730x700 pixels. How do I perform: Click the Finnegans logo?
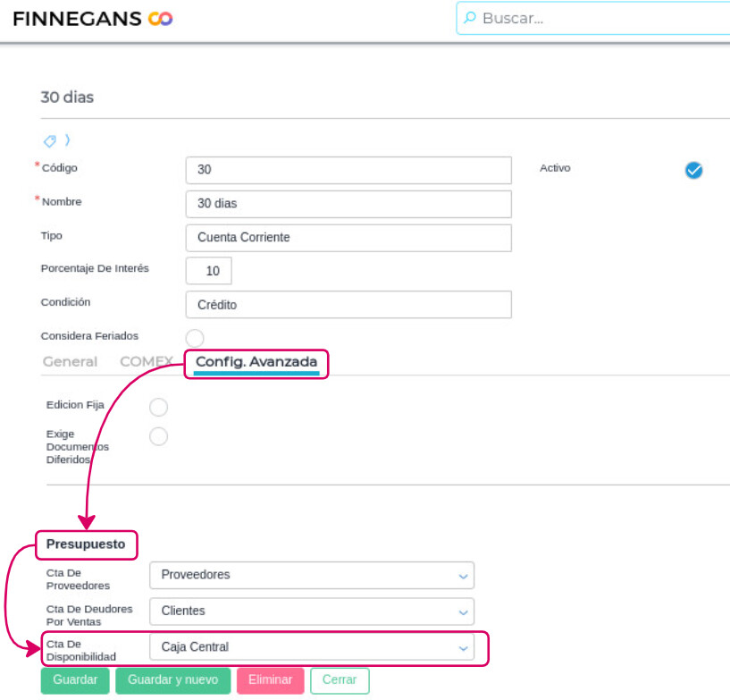click(93, 18)
